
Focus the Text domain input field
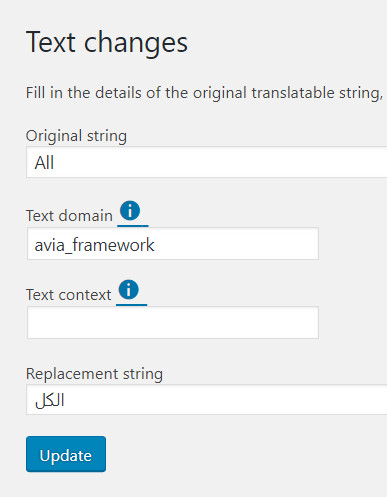(173, 244)
